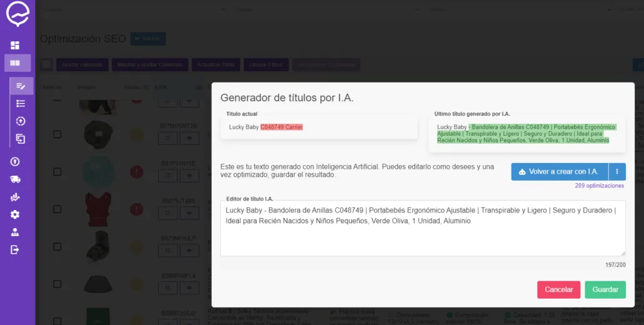The height and width of the screenshot is (325, 644).
Task: Save the title with Guardar
Action: [x=605, y=290]
